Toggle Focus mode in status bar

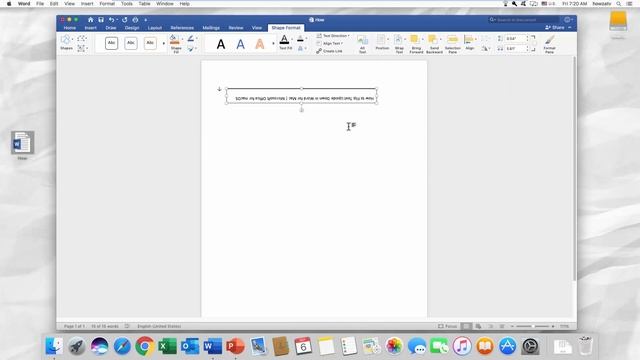coord(447,326)
